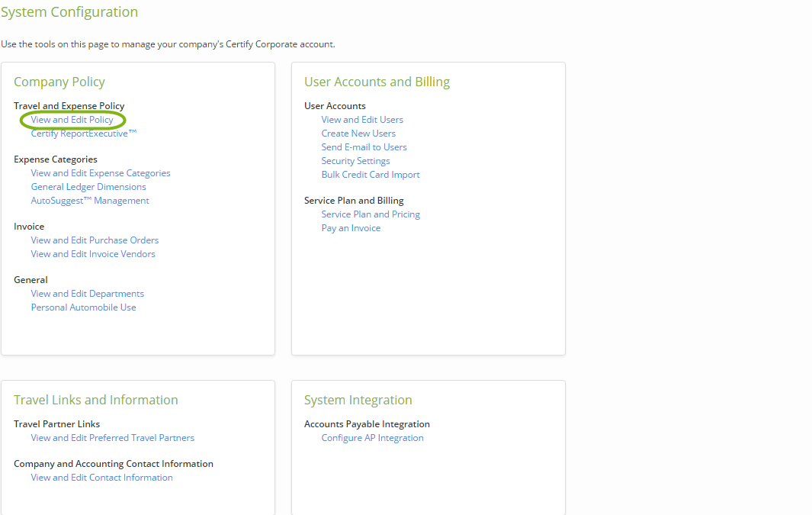This screenshot has width=812, height=515.
Task: Open Security Settings
Action: (x=355, y=160)
